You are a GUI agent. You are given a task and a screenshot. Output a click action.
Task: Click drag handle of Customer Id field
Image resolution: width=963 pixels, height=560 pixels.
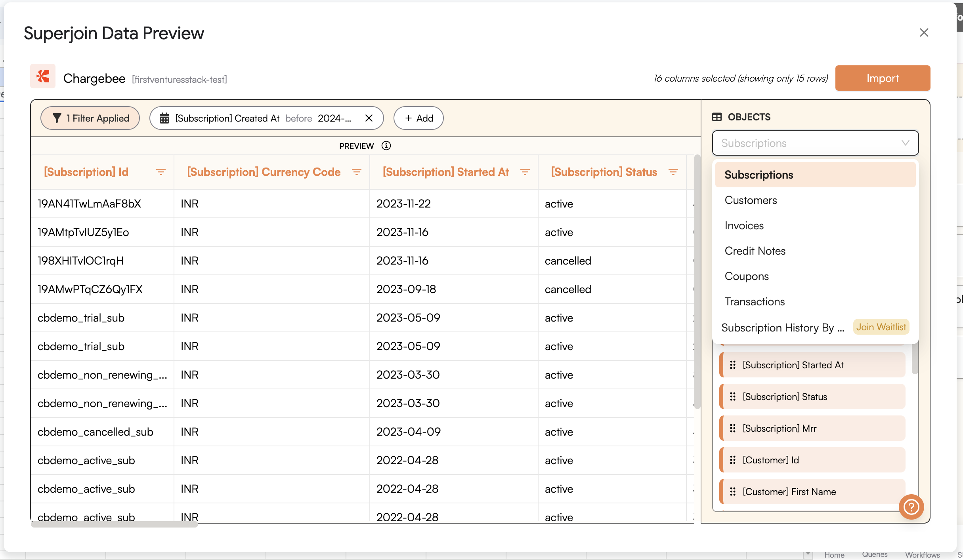[733, 460]
